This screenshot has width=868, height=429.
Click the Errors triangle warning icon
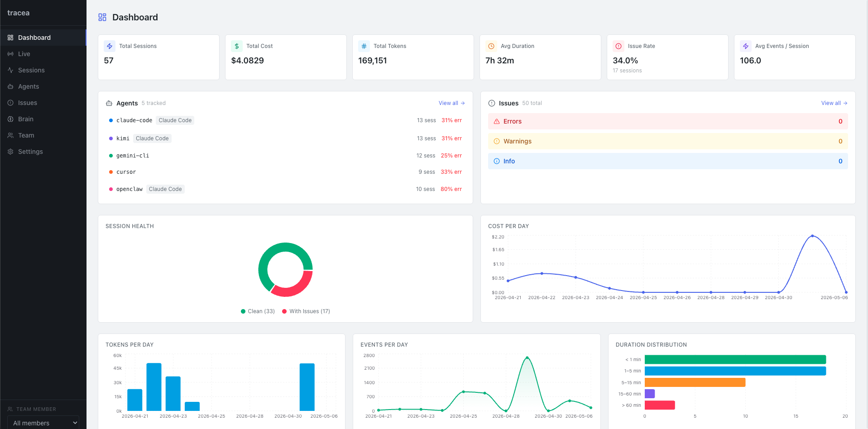tap(497, 121)
